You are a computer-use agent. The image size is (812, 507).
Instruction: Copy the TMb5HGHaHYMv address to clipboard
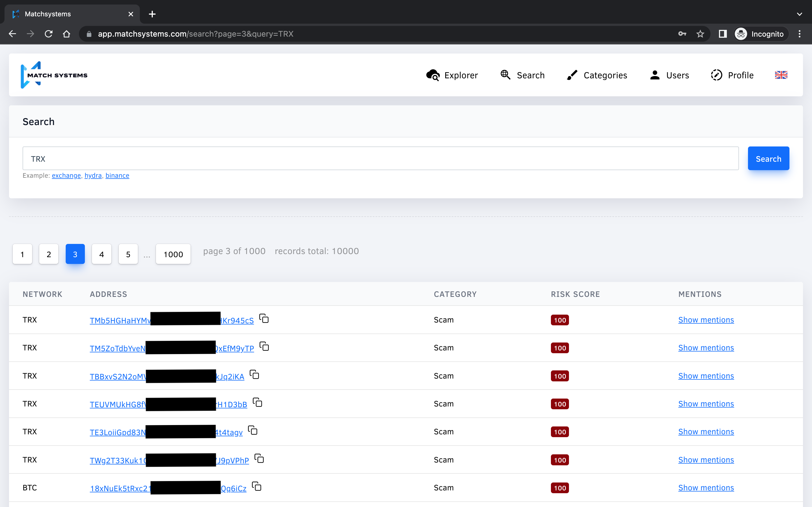click(x=264, y=319)
